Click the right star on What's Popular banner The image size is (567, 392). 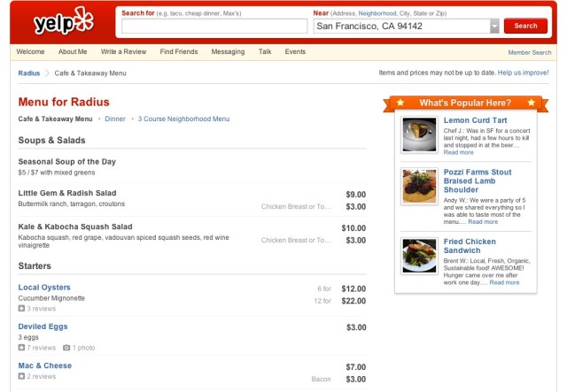[531, 103]
